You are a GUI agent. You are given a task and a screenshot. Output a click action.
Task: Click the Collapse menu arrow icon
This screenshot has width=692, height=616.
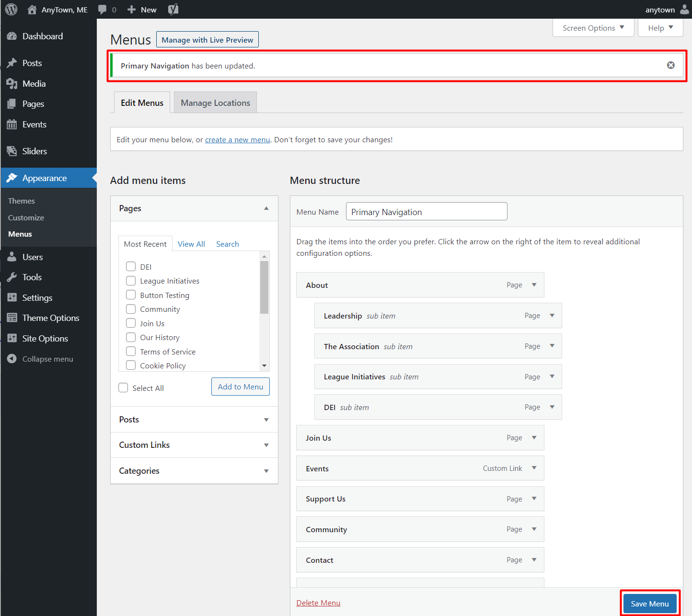pos(12,359)
